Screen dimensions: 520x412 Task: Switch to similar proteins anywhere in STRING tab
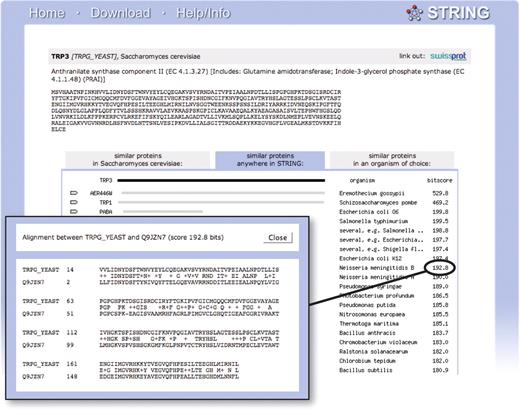click(270, 160)
